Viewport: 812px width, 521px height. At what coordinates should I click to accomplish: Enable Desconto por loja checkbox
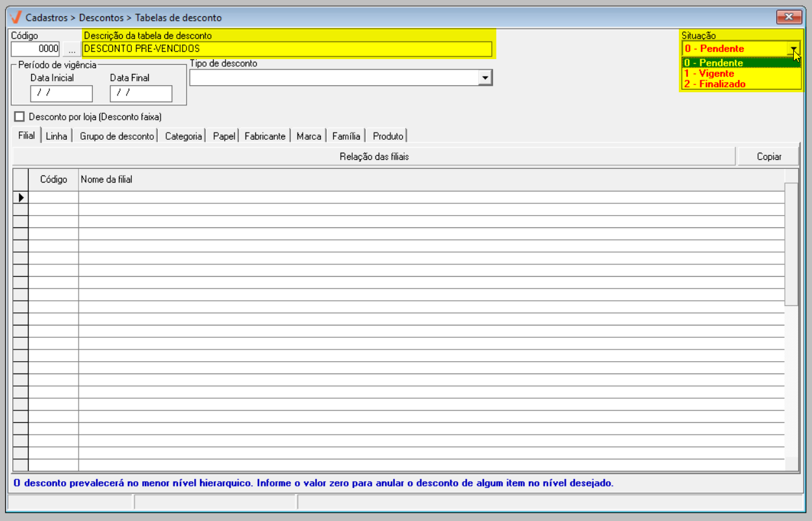[x=19, y=117]
